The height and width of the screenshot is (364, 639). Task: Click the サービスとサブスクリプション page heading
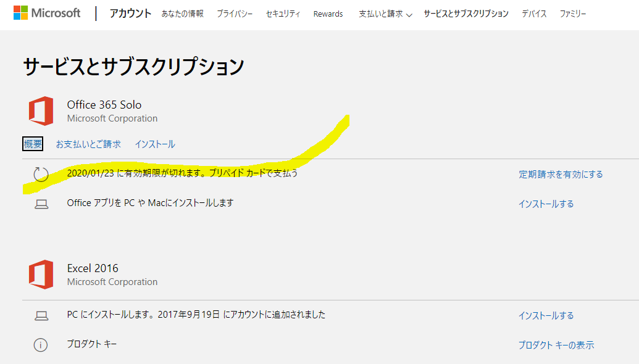coord(134,67)
